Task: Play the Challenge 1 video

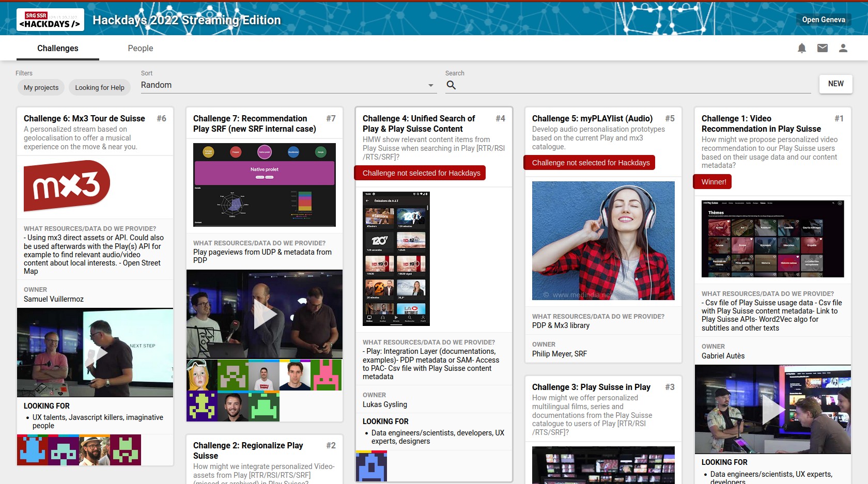Action: coord(773,410)
